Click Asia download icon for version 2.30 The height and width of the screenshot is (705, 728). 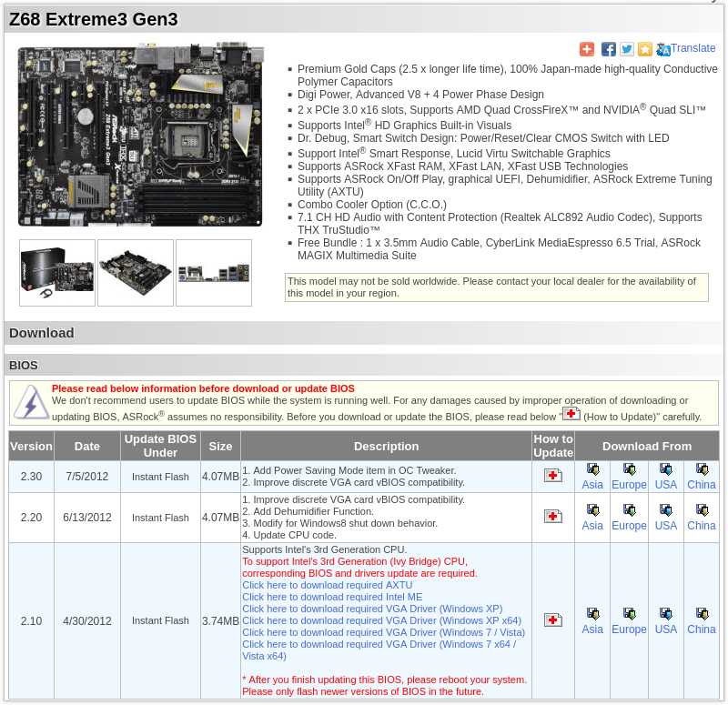point(593,469)
